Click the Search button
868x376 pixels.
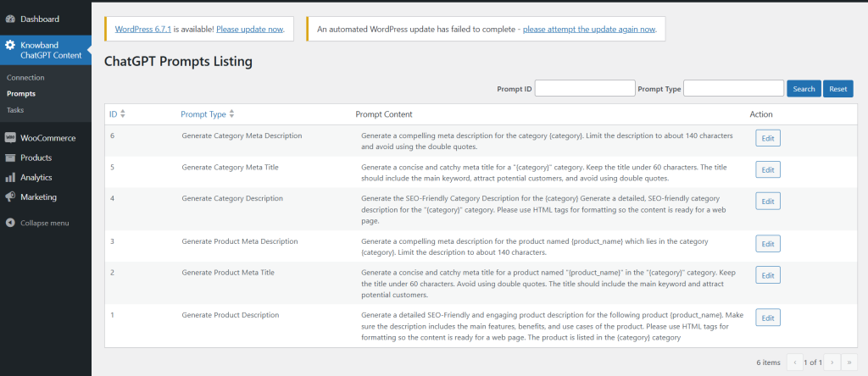(804, 88)
